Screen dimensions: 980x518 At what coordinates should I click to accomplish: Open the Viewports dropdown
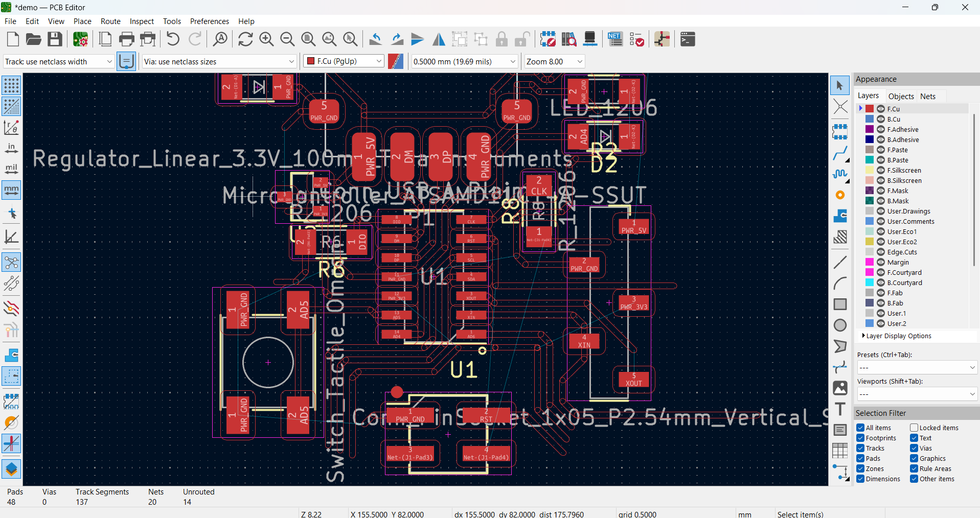tap(917, 394)
